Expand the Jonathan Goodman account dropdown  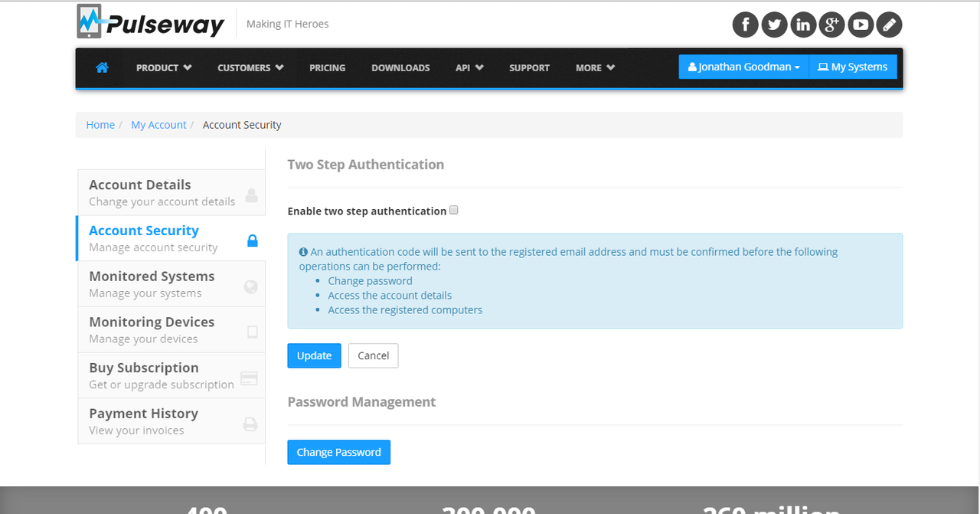[x=742, y=67]
